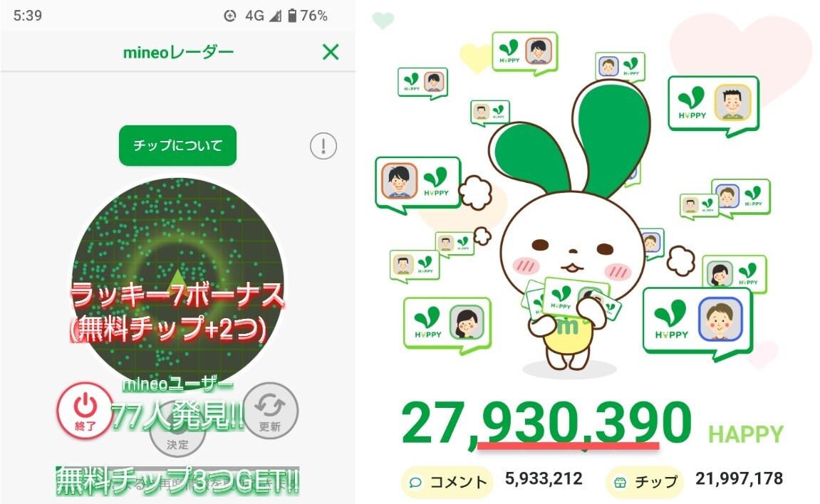Select the チップ count pill
This screenshot has width=820, height=504.
(x=645, y=481)
